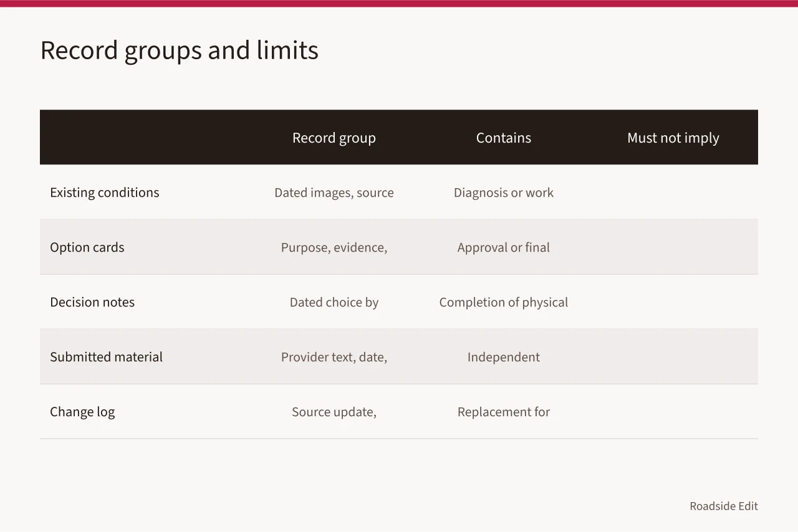Select the 'Replacement for' cell
798x532 pixels.
(x=504, y=412)
